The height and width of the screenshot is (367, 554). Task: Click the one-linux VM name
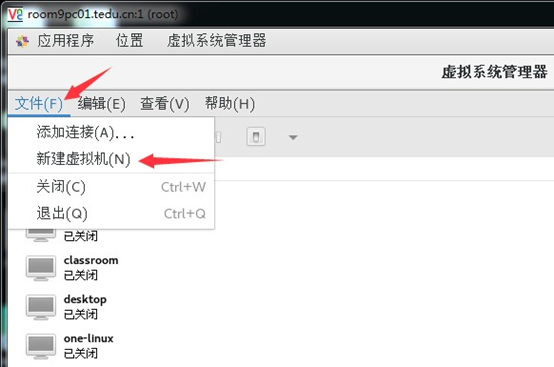click(88, 338)
